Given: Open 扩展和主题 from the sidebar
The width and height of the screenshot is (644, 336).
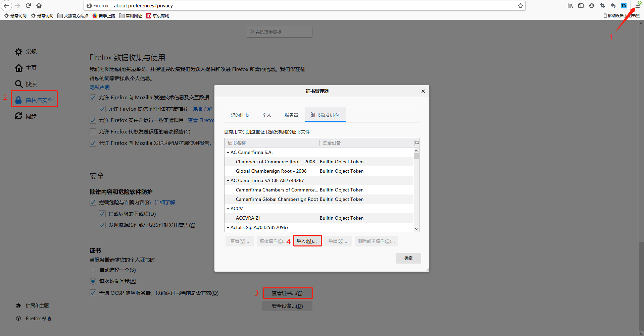Looking at the screenshot, I should 32,305.
